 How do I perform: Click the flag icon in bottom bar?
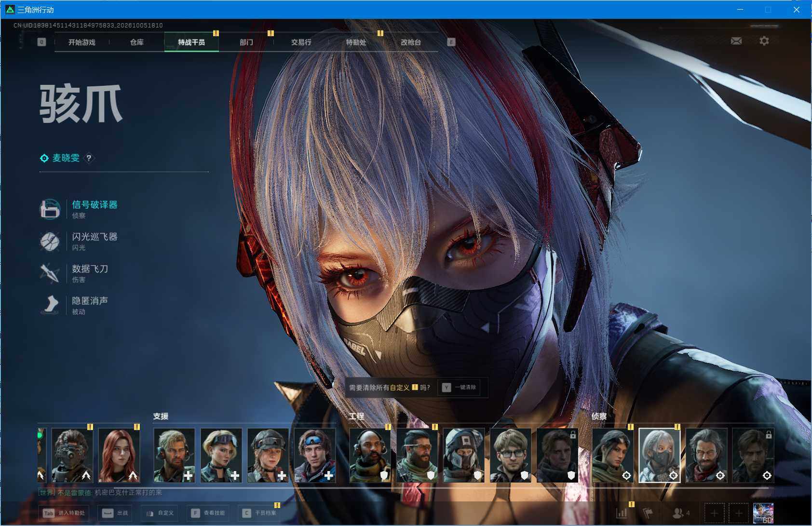[648, 513]
